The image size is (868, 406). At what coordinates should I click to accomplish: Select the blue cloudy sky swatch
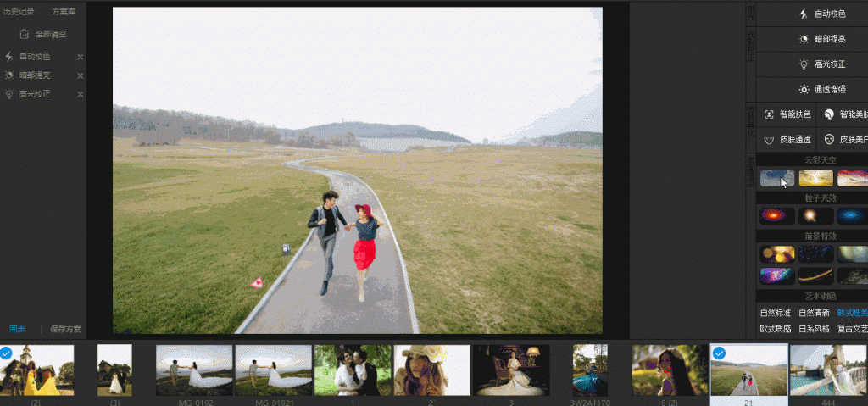point(776,178)
